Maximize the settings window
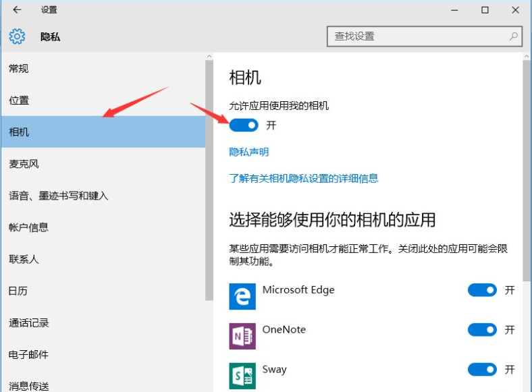Viewport: 532px width, 392px height. [485, 10]
